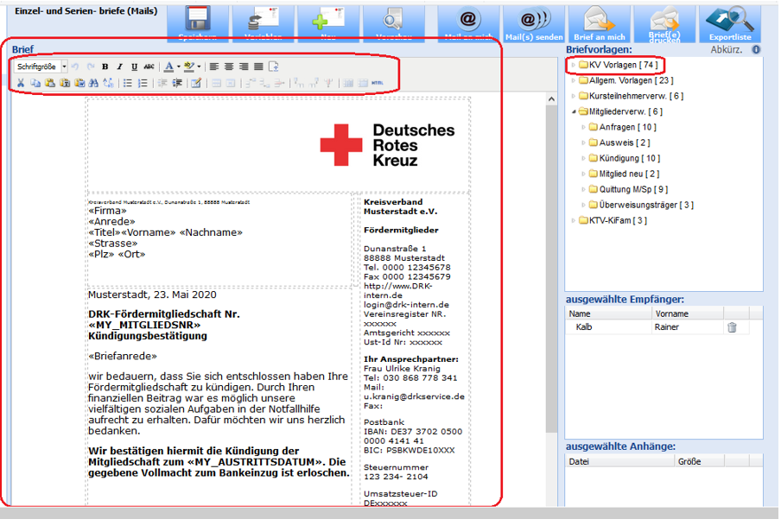
Task: Toggle strikethrough formatting
Action: coord(149,66)
